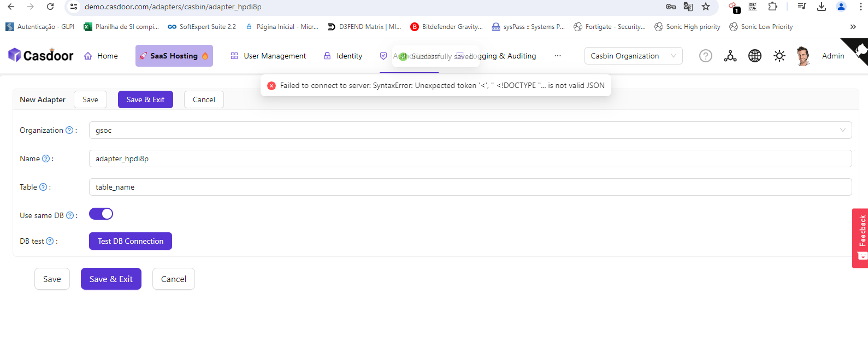Viewport: 868px width, 352px height.
Task: Click the top Cancel button
Action: click(204, 99)
